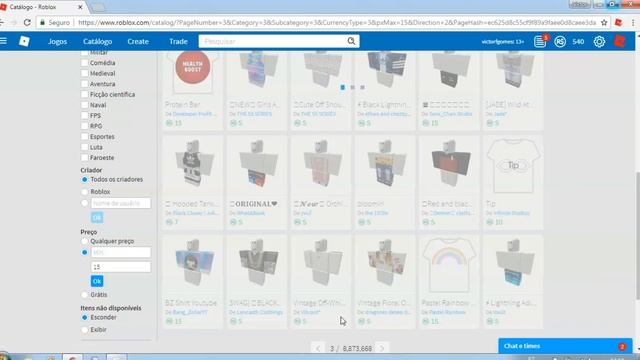This screenshot has height=360, width=640.
Task: Open the SWAG BLACK item thumbnail
Action: (256, 265)
